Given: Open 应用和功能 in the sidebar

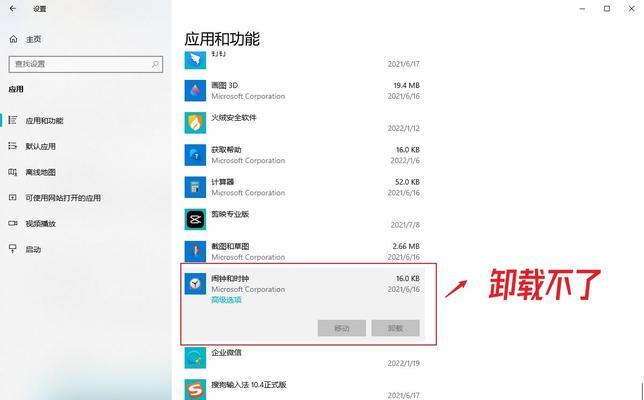Looking at the screenshot, I should pyautogui.click(x=44, y=120).
